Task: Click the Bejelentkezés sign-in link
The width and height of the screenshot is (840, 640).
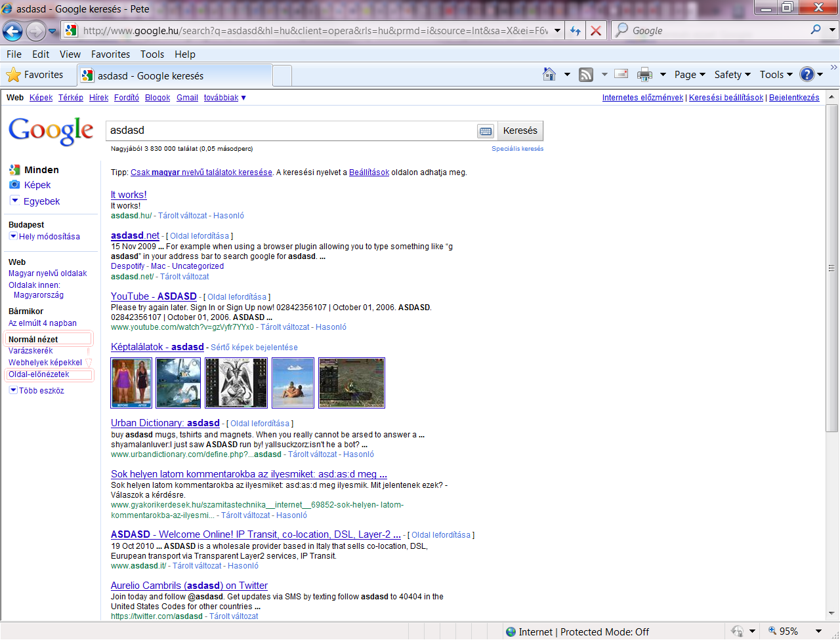Action: (794, 98)
